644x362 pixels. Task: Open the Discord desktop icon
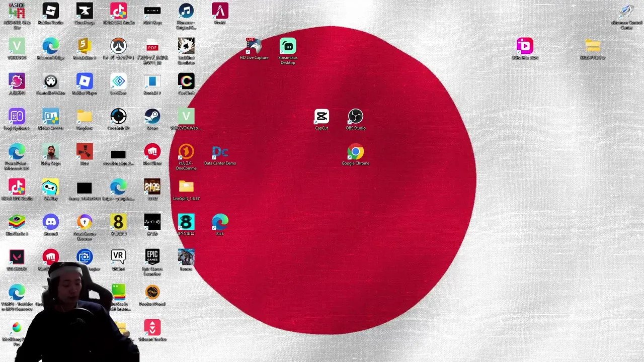tap(50, 222)
